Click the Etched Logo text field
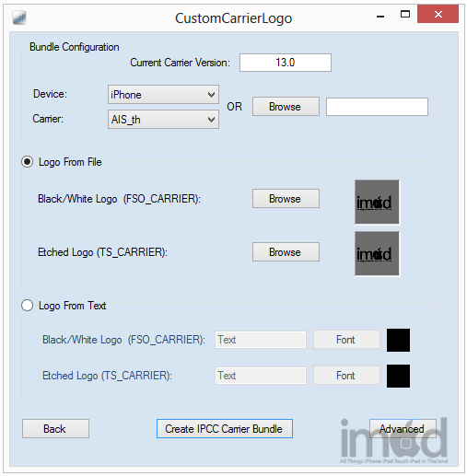This screenshot has height=476, width=467. (261, 376)
